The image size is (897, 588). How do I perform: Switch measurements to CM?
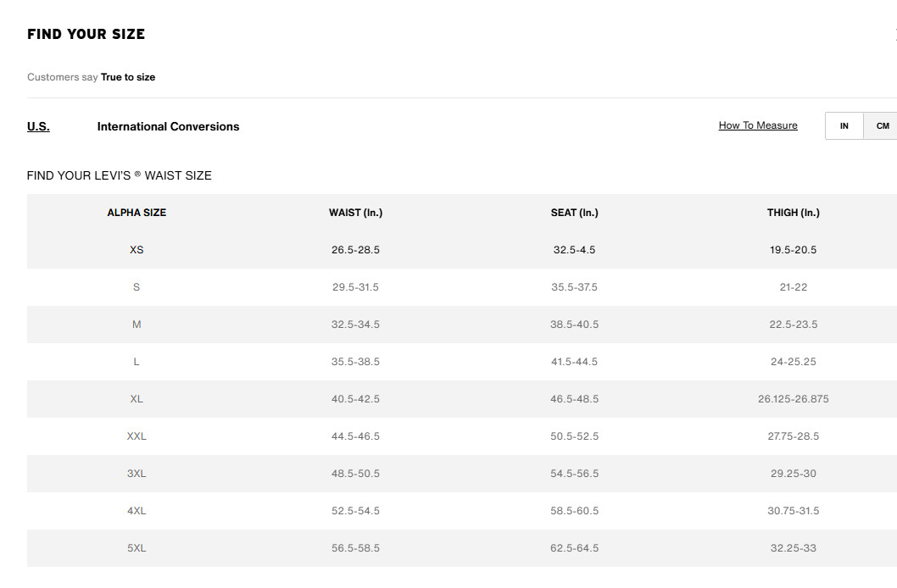click(882, 126)
